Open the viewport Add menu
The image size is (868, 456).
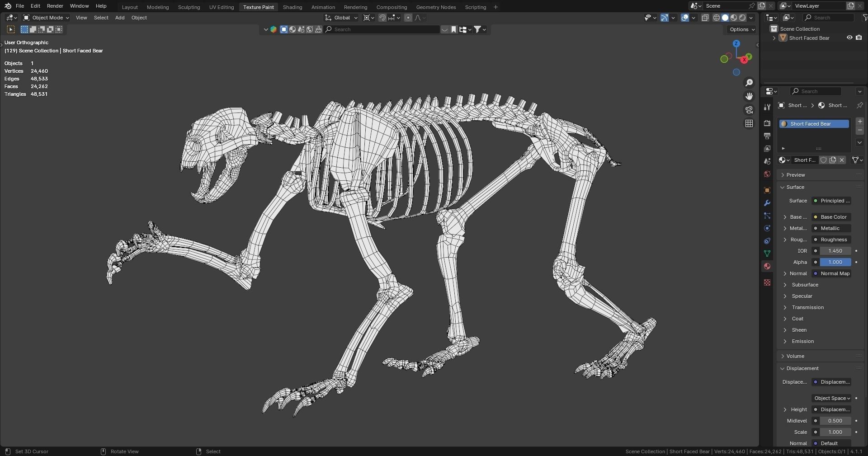[120, 18]
